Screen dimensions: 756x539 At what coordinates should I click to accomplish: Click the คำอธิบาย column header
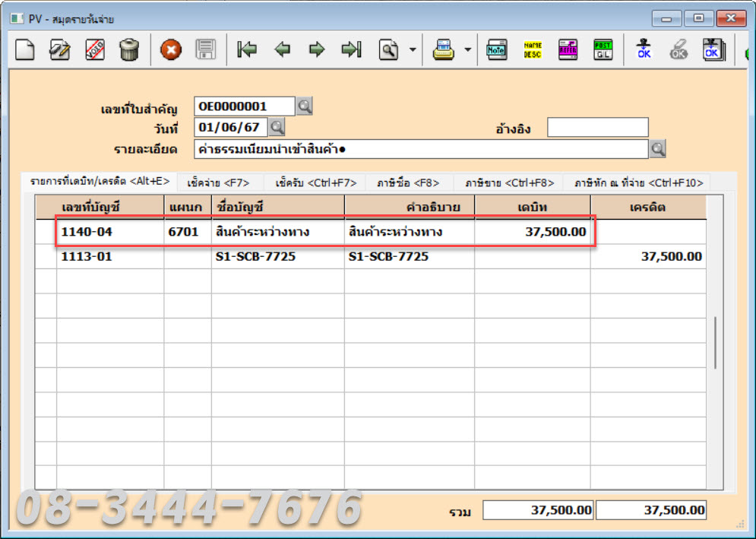[410, 208]
